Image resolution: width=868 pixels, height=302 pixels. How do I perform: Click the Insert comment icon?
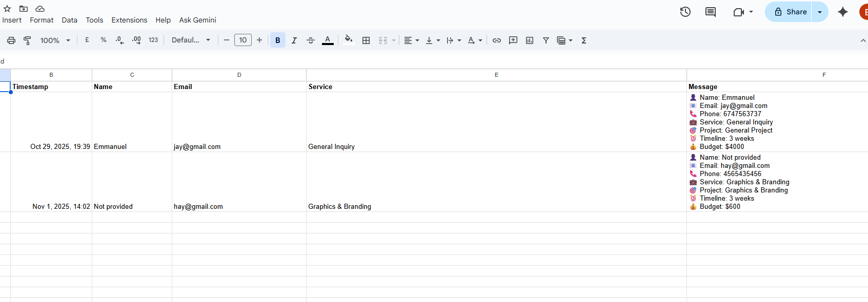(x=513, y=40)
